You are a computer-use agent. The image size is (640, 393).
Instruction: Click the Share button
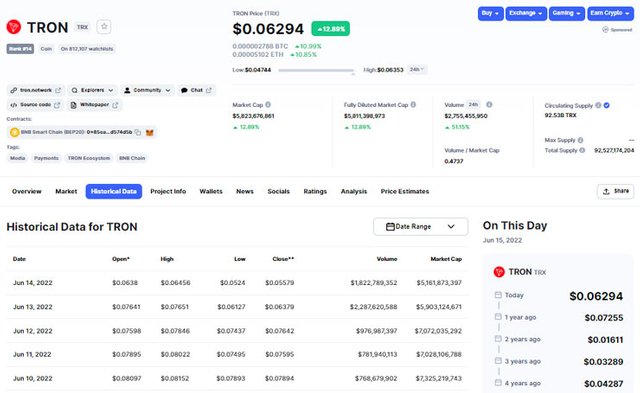(x=616, y=191)
